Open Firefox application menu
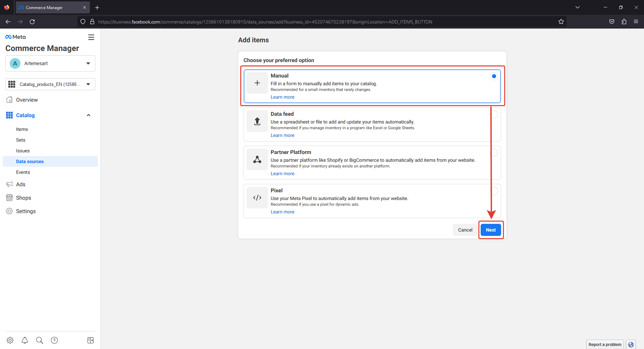644x349 pixels. pos(636,22)
